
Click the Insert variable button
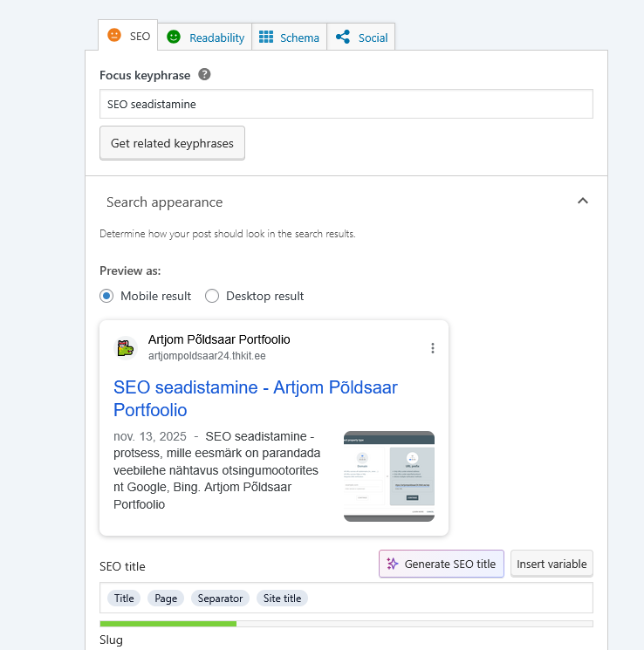pos(552,564)
